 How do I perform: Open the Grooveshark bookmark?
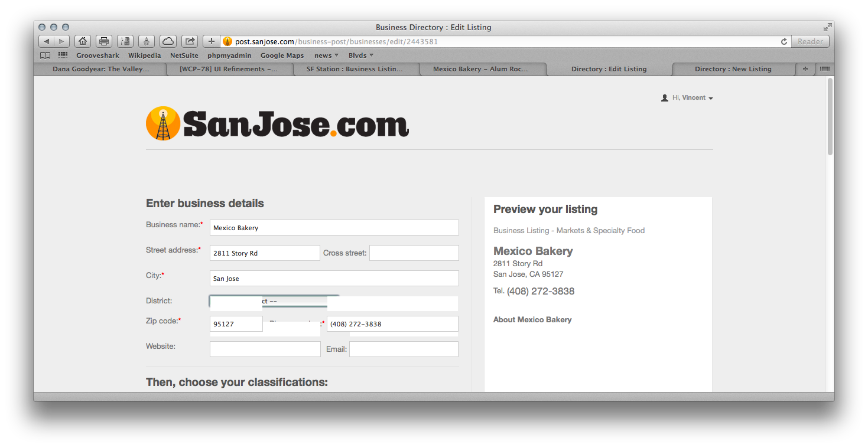coord(97,55)
